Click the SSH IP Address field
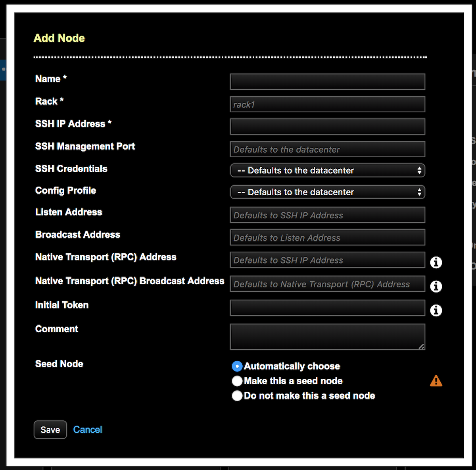Viewport: 476px width, 470px height. pos(327,126)
